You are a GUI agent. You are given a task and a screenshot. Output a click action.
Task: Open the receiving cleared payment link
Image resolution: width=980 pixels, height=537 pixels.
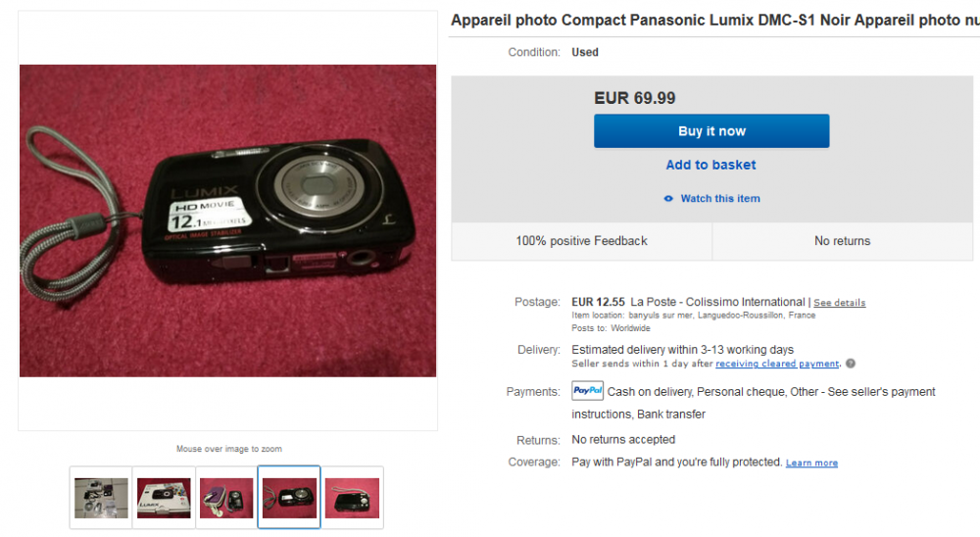click(777, 364)
